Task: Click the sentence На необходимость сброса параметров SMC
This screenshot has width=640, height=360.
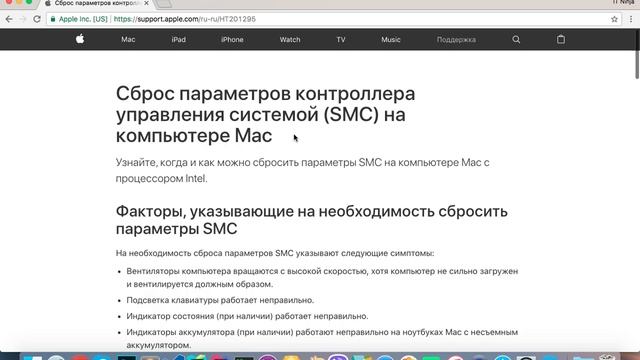Action: 275,253
